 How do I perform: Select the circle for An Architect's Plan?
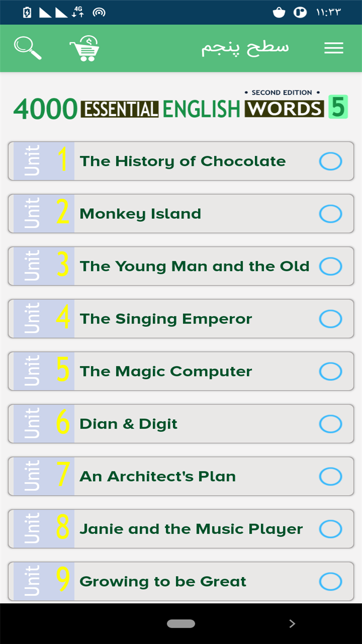point(331,476)
